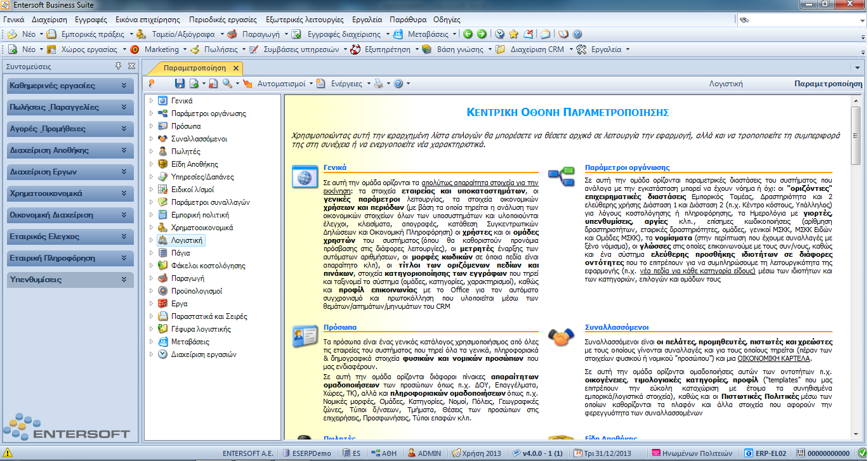Expand Αγορές _Προμήθειες shortcut group

pyautogui.click(x=124, y=129)
